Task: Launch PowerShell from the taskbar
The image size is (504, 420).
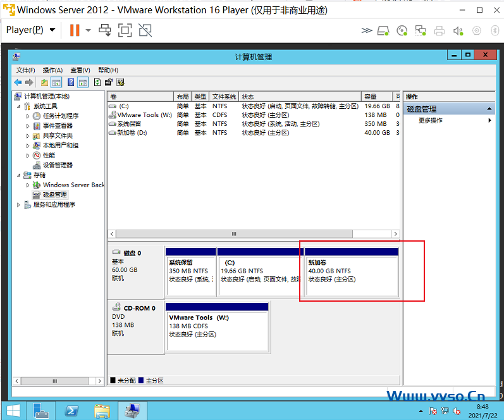Action: 71,411
